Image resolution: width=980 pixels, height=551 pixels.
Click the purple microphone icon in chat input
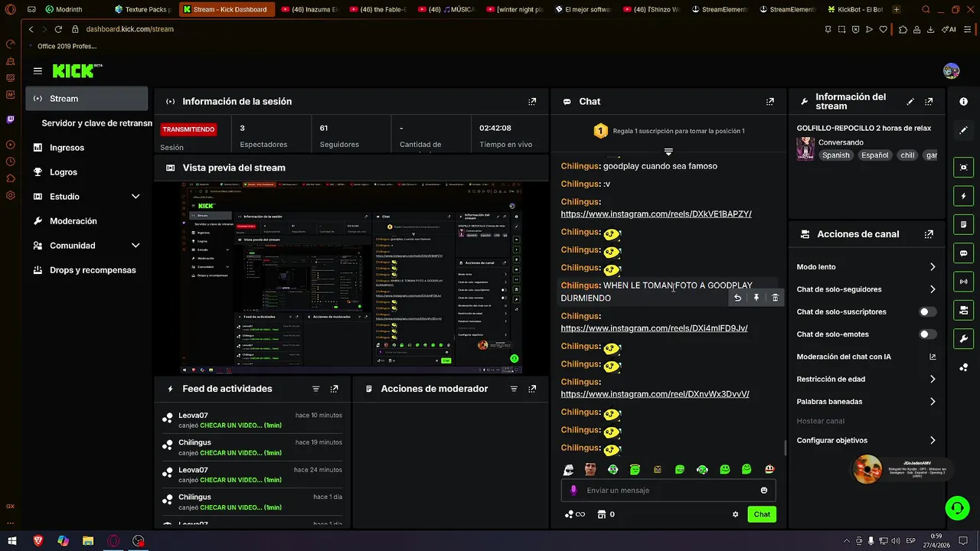click(x=573, y=491)
